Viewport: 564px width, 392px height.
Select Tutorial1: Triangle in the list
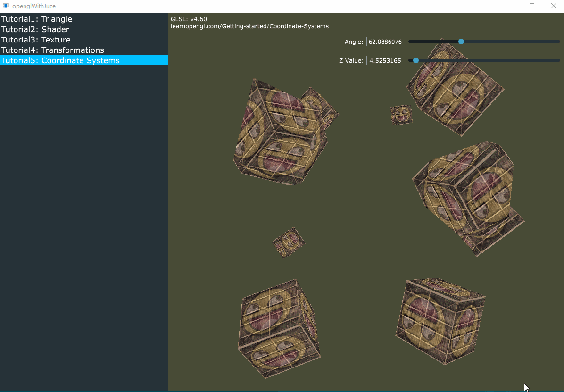[x=84, y=19]
